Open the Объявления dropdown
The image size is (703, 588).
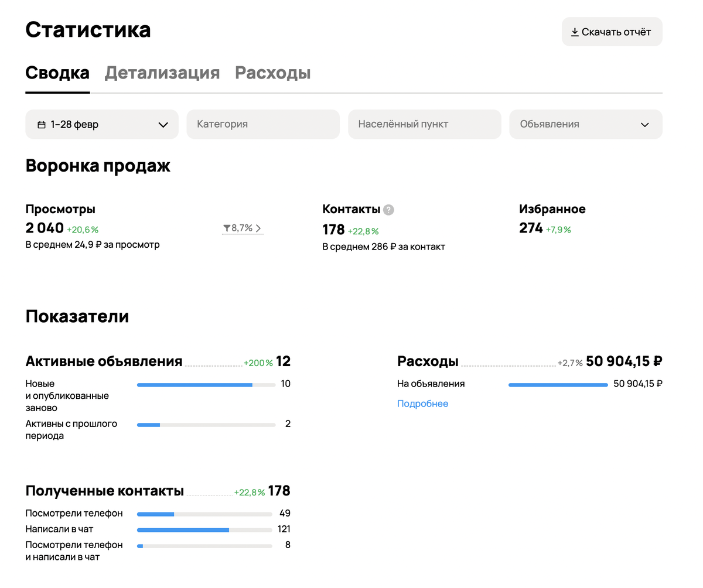[x=585, y=124]
